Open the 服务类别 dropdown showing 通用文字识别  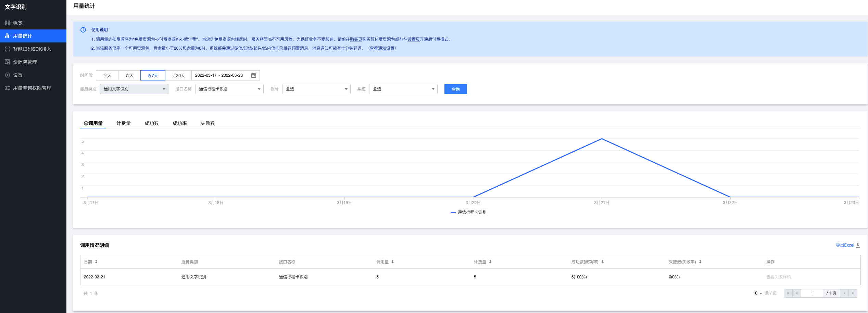coord(134,89)
